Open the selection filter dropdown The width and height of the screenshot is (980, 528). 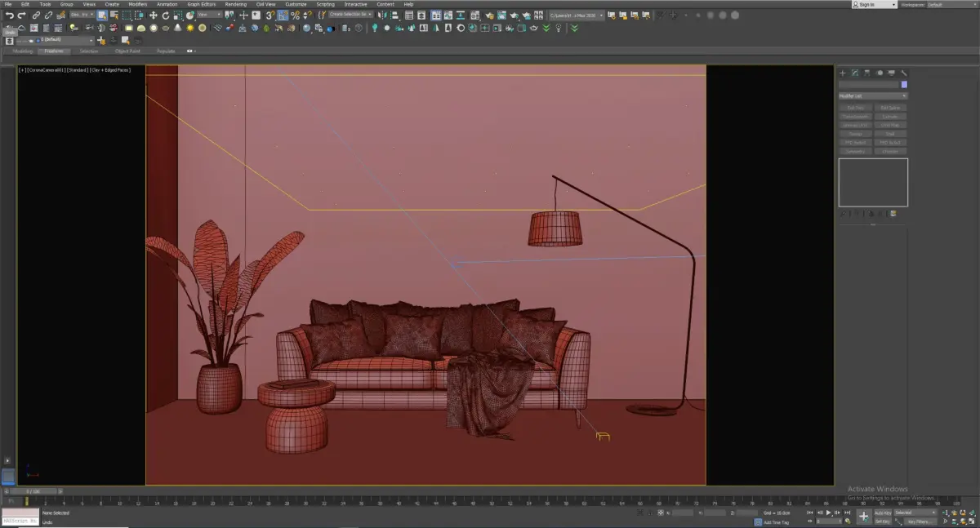(x=82, y=15)
